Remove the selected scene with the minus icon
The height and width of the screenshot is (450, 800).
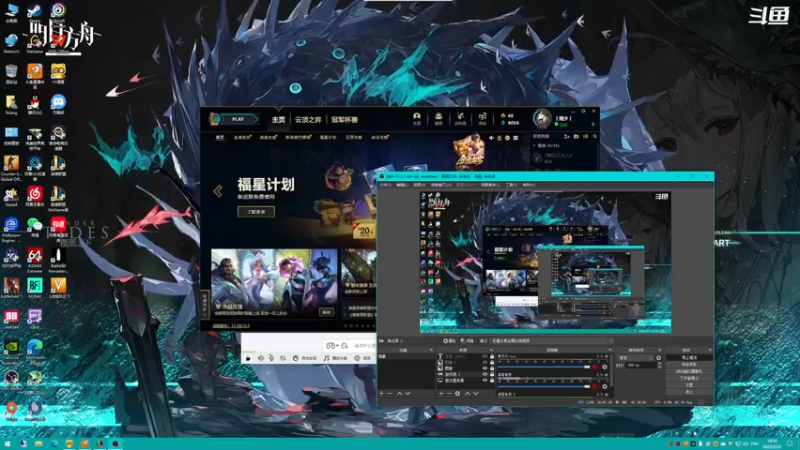point(390,393)
